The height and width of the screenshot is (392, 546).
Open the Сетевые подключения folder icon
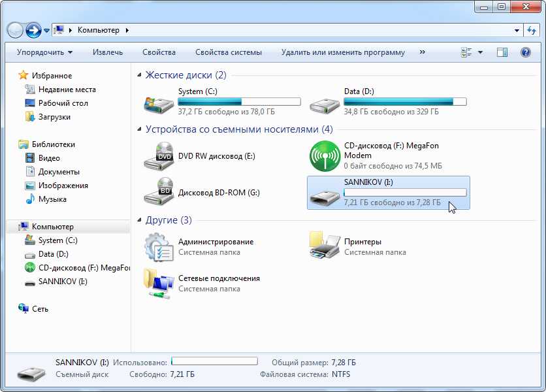(x=159, y=283)
